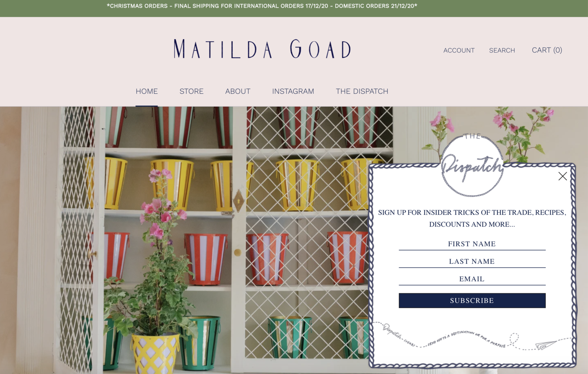The width and height of the screenshot is (588, 374).
Task: Open the ABOUT page
Action: tap(238, 91)
